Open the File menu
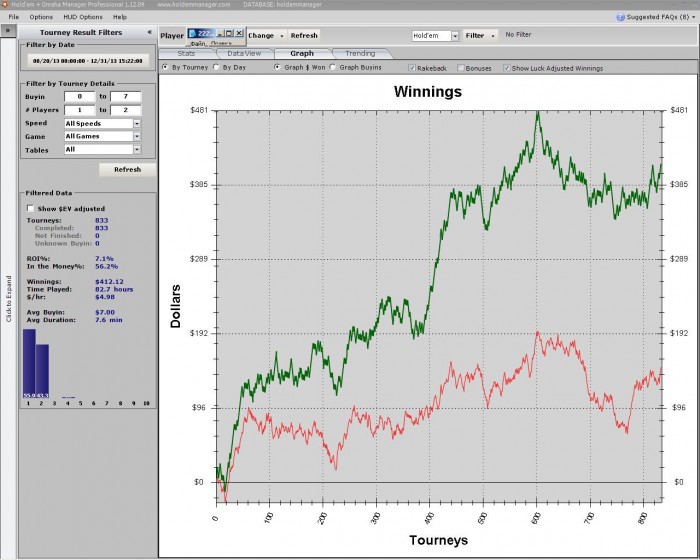The height and width of the screenshot is (560, 700). [x=14, y=17]
